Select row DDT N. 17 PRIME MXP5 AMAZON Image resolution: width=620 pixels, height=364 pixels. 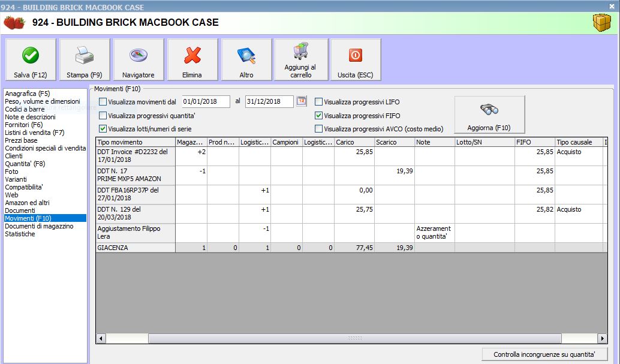(x=136, y=175)
